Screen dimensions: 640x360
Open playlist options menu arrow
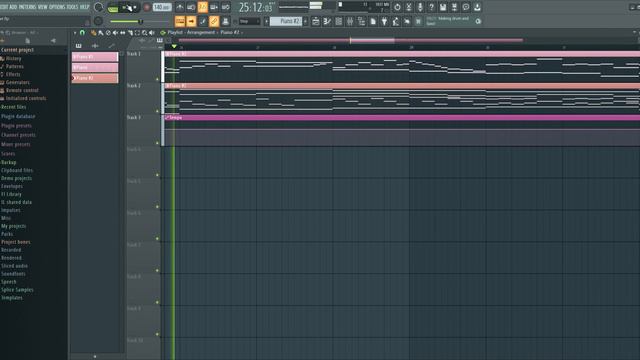[x=75, y=33]
